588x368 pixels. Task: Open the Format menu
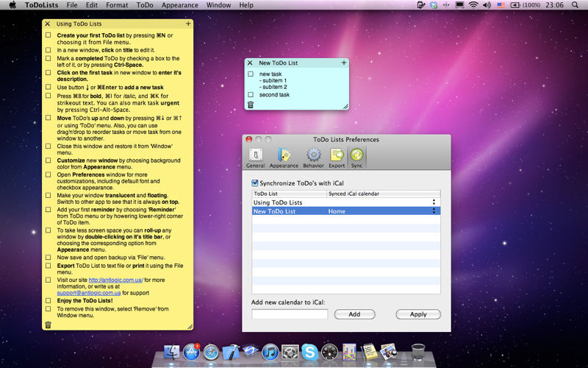pyautogui.click(x=117, y=5)
